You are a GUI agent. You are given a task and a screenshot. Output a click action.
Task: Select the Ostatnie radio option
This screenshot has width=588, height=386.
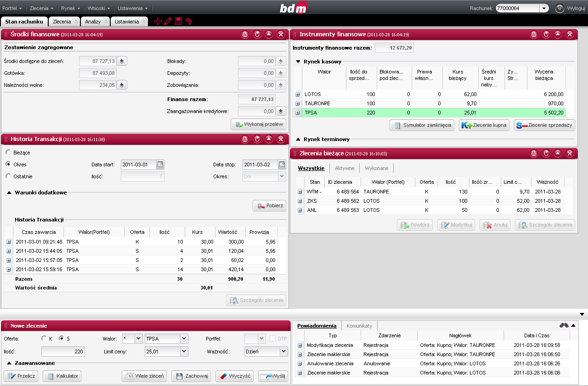pos(8,176)
